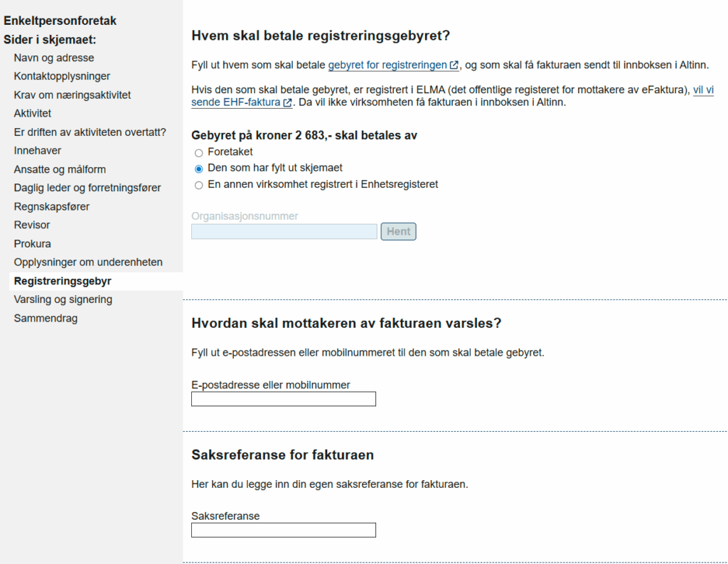728x564 pixels.
Task: Go to Navn og adresse page
Action: point(54,58)
